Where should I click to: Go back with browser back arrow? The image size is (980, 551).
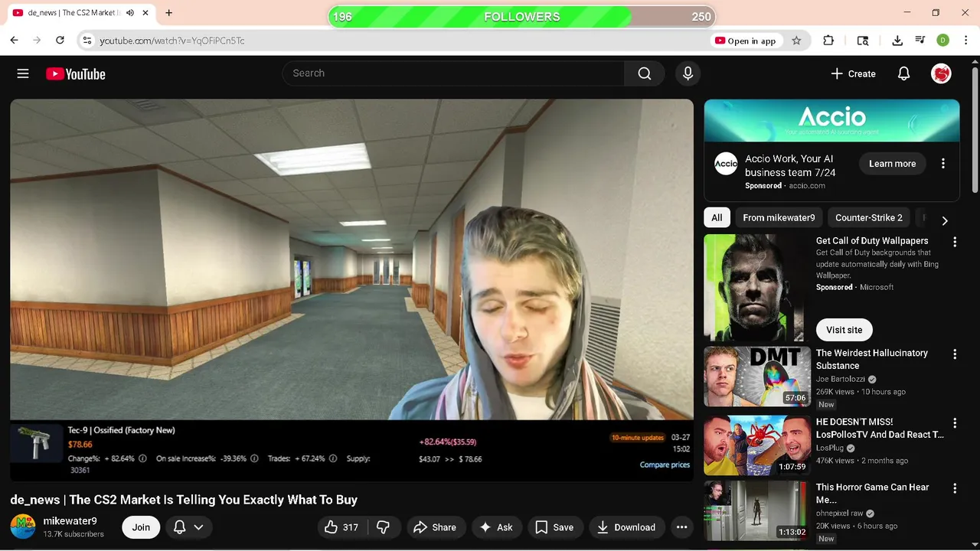click(14, 41)
